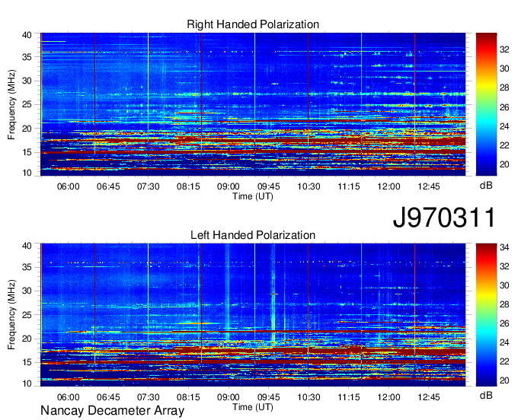Click 09:45 time tick on Right Handed plot
518x420 pixels.
tap(268, 186)
